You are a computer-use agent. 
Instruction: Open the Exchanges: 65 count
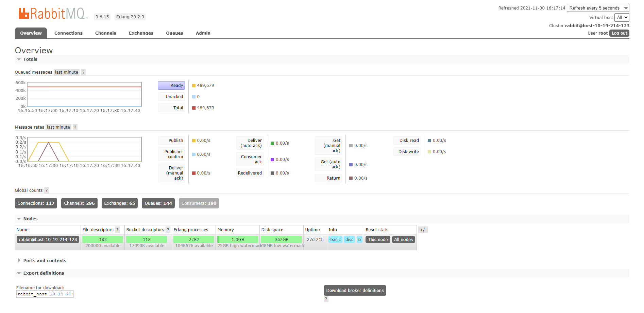click(x=120, y=203)
